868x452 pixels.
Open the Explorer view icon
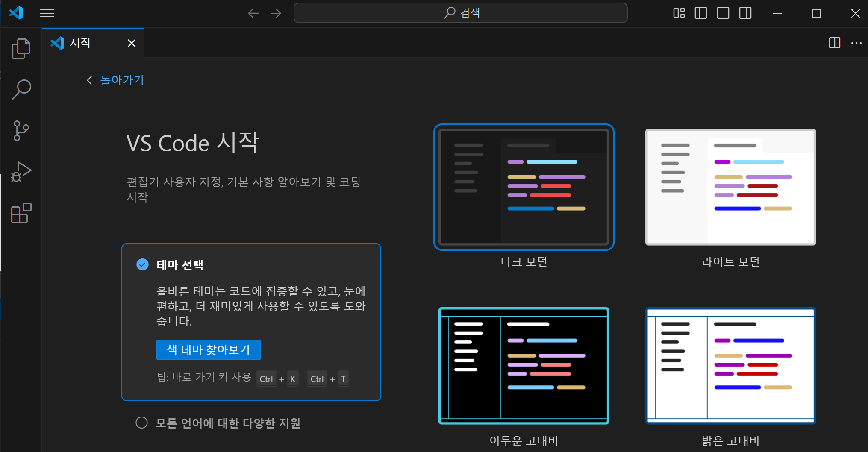tap(20, 48)
